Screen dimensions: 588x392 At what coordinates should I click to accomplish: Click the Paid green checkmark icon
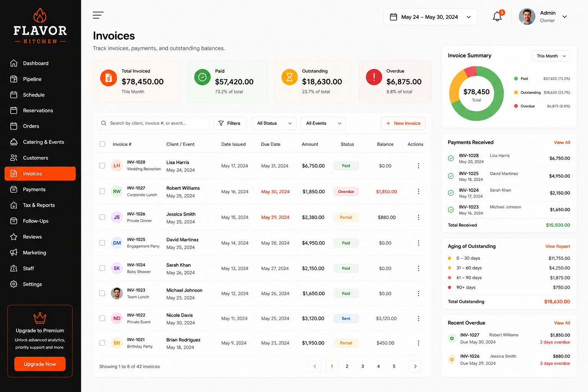(203, 77)
